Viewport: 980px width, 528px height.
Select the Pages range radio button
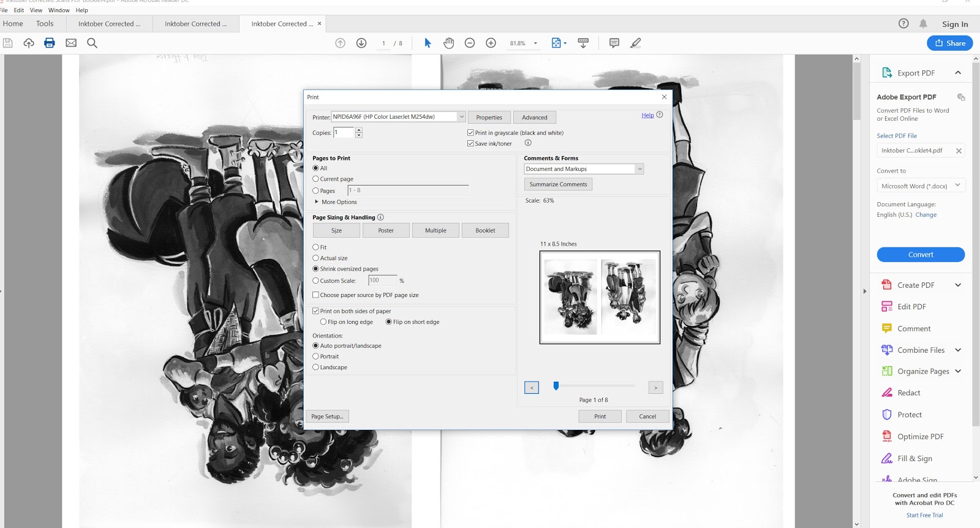[315, 190]
